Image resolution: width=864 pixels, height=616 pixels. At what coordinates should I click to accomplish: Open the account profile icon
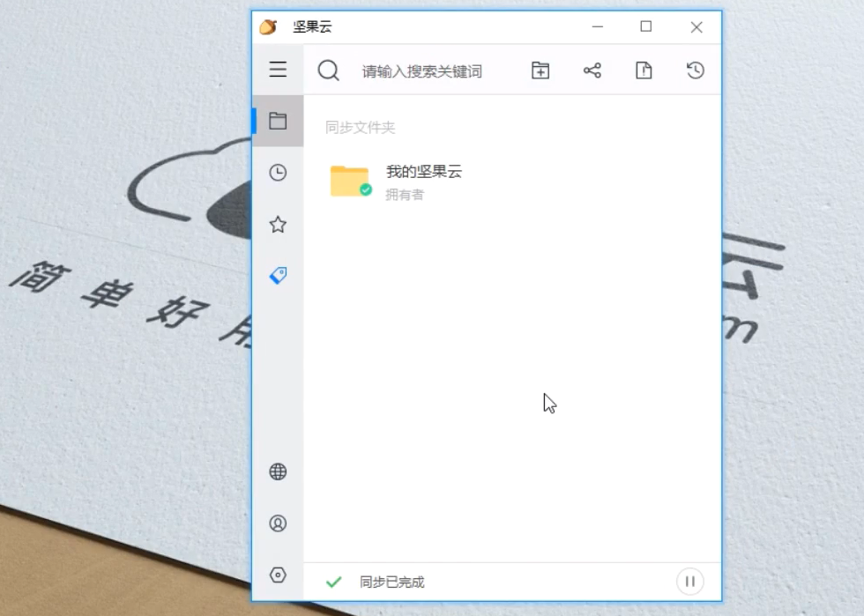click(278, 523)
